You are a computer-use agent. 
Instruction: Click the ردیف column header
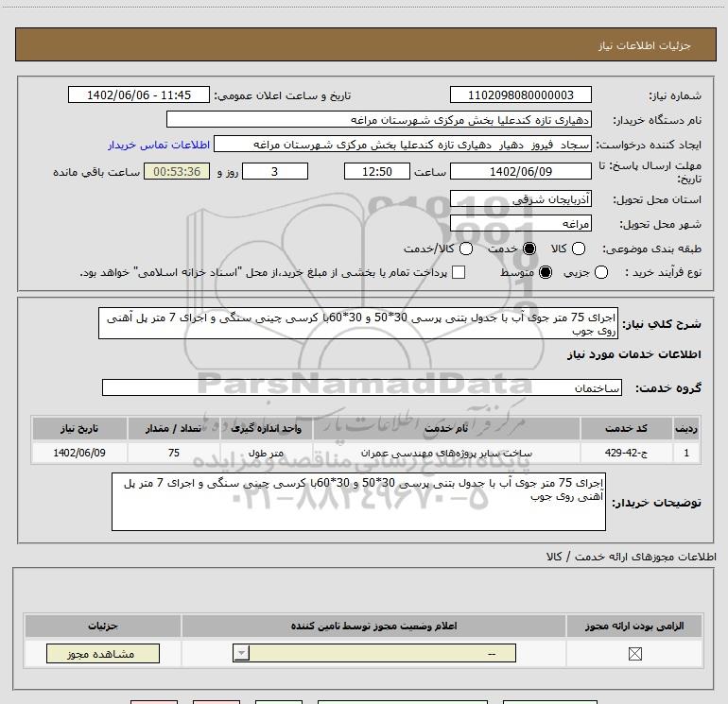click(x=686, y=428)
